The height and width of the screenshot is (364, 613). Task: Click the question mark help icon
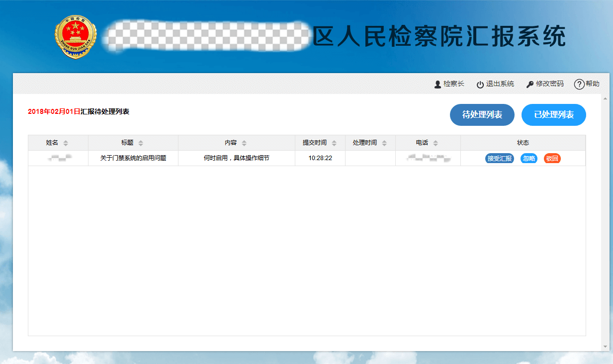tap(579, 85)
